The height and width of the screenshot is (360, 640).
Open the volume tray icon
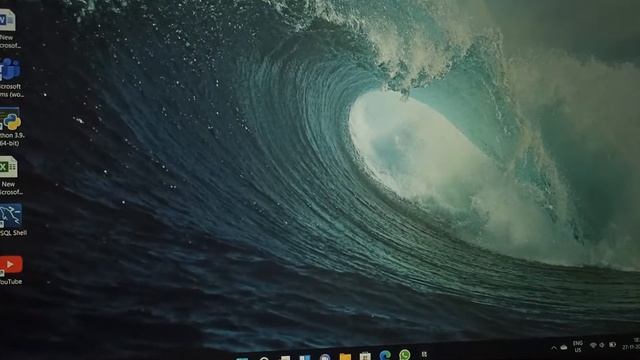point(602,345)
